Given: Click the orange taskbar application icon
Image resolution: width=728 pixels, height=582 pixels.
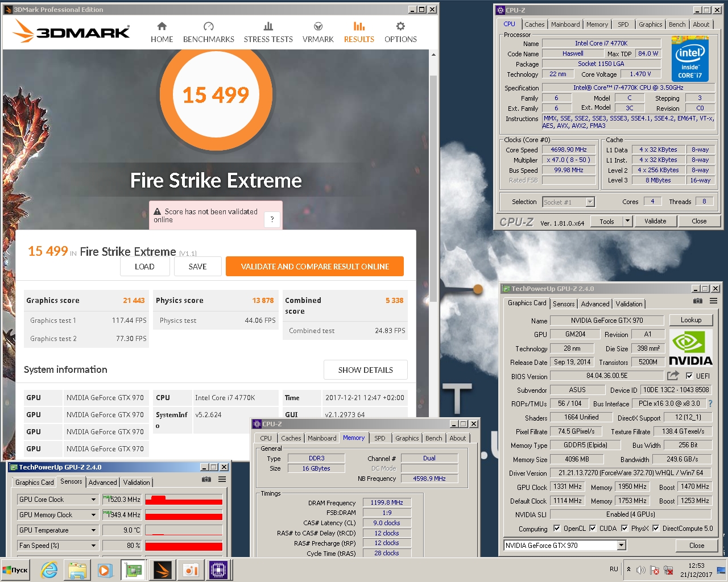Looking at the screenshot, I should [x=190, y=570].
